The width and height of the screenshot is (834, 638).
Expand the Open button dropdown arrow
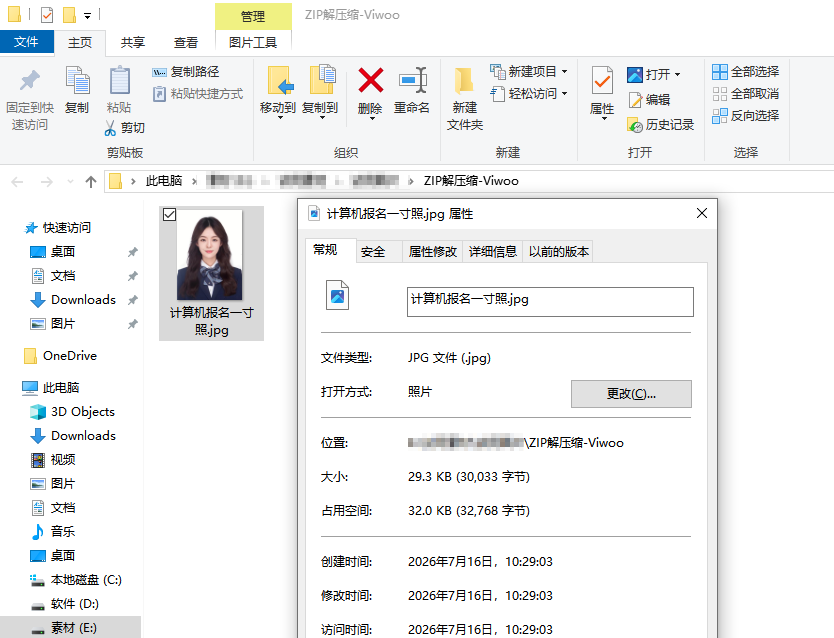[678, 74]
